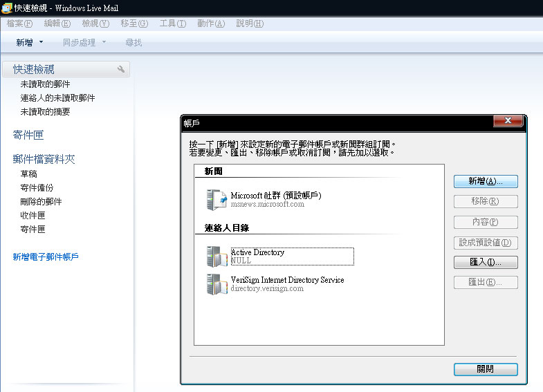Open the 刪除的郵件 folder
This screenshot has width=543, height=392.
point(41,202)
